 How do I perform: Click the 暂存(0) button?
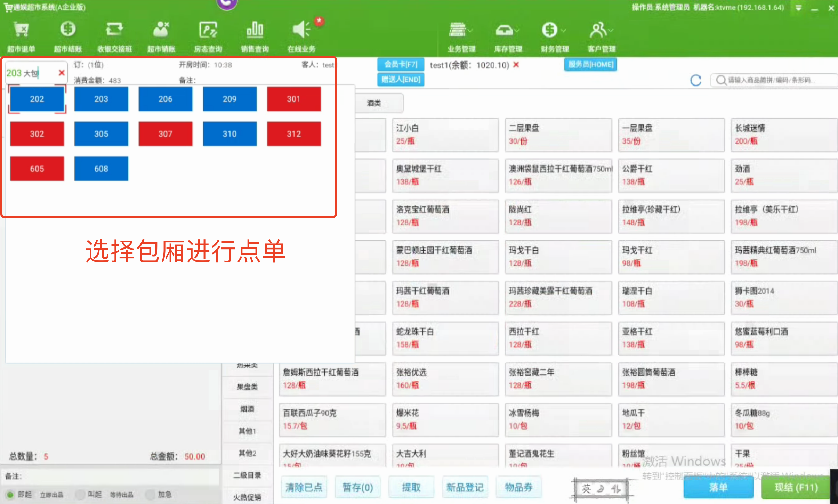coord(357,487)
